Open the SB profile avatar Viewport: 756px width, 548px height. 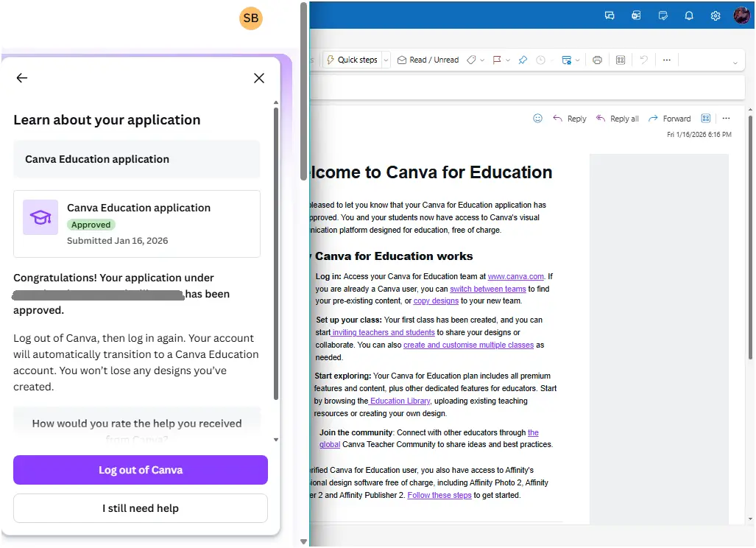(251, 18)
